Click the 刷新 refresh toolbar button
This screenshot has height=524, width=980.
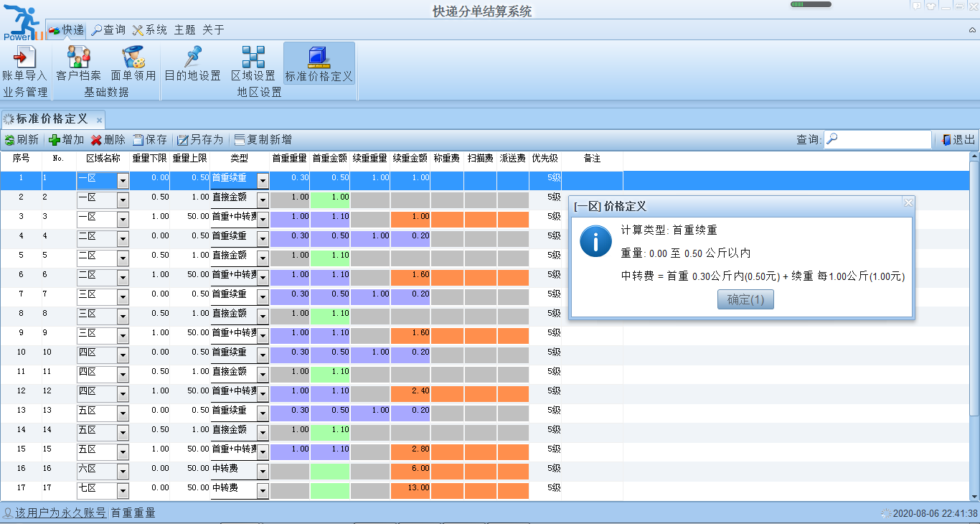point(22,140)
